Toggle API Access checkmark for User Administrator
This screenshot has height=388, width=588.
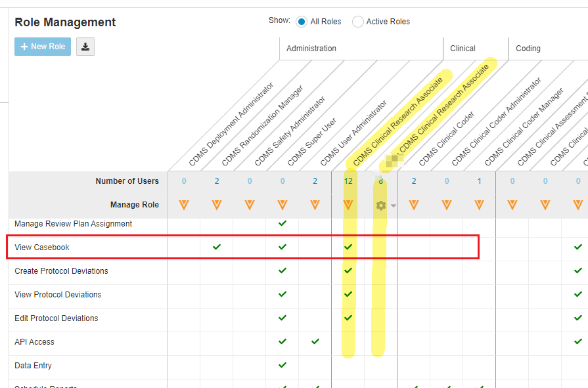pyautogui.click(x=315, y=341)
